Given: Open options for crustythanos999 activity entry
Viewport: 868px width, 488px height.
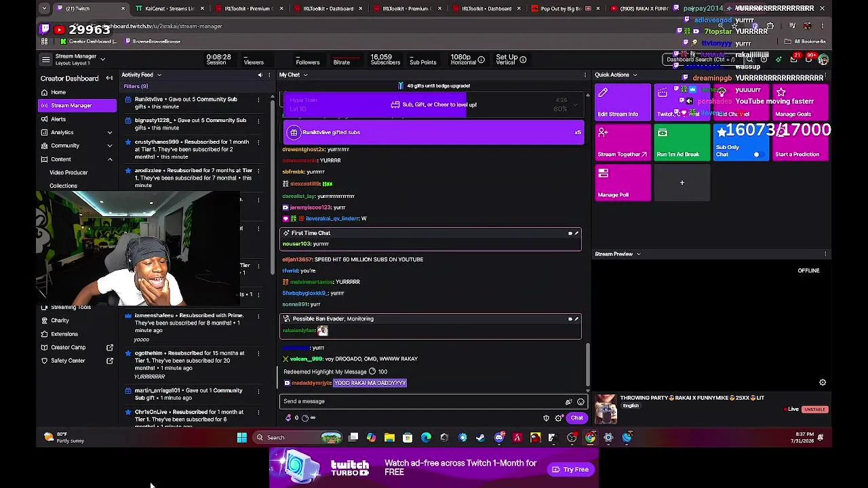Looking at the screenshot, I should (x=258, y=142).
